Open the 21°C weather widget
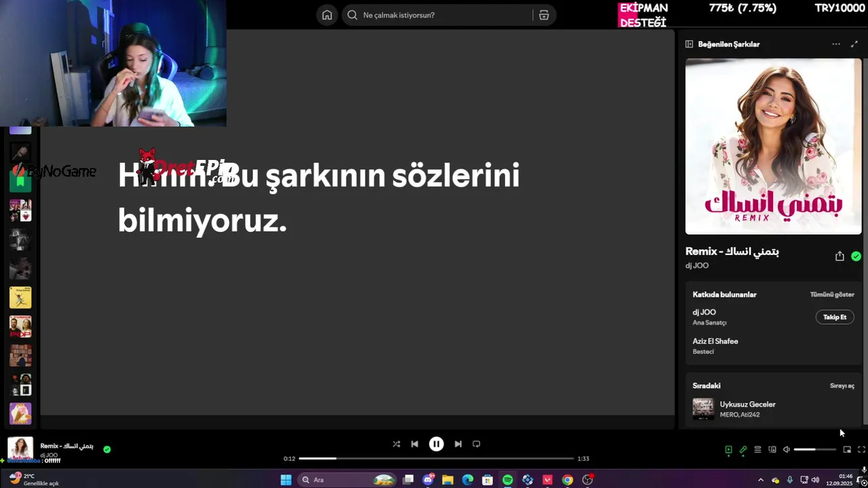 tap(34, 480)
